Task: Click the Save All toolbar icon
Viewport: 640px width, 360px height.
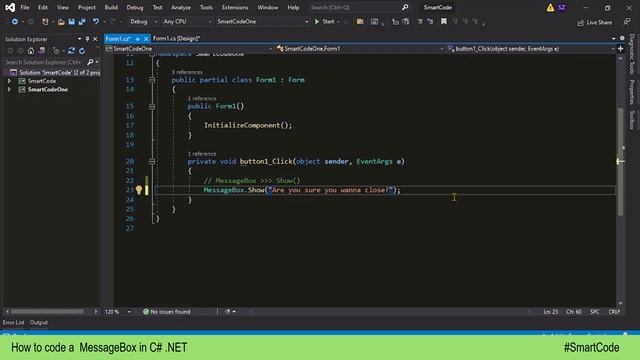Action: [x=82, y=22]
